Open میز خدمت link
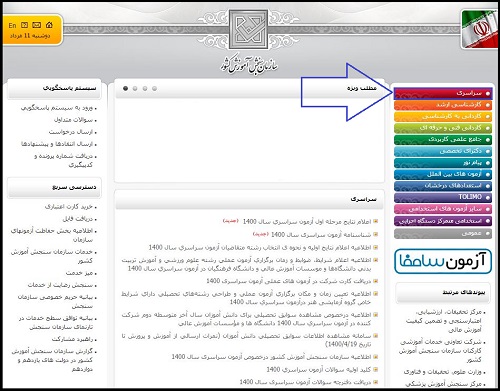The image size is (500, 391). 79,273
